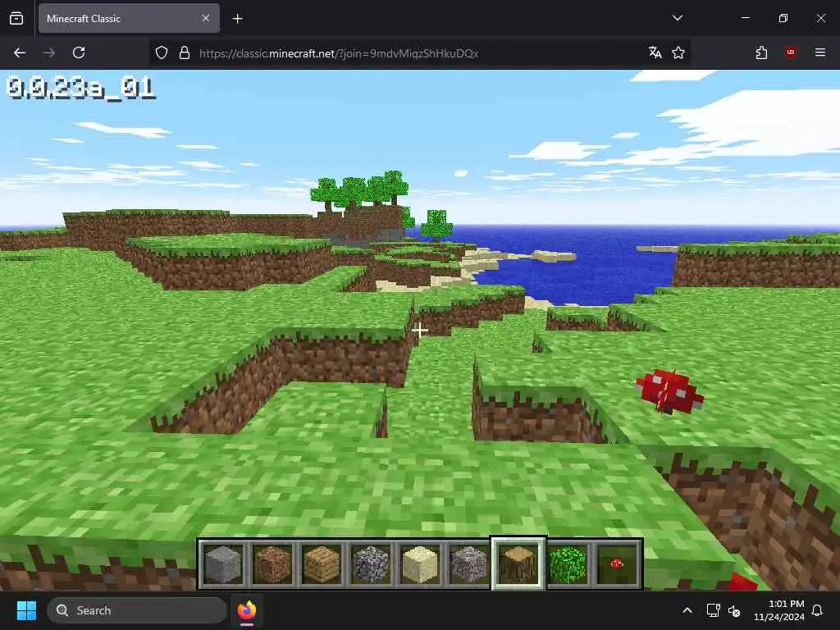
Task: Expand the list all tabs dropdown
Action: [677, 18]
